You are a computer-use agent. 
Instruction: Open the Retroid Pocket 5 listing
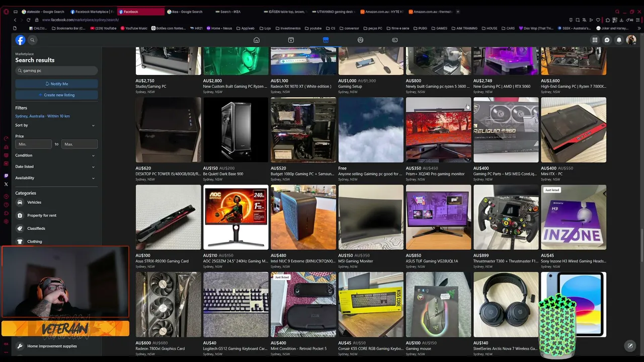pos(303,314)
